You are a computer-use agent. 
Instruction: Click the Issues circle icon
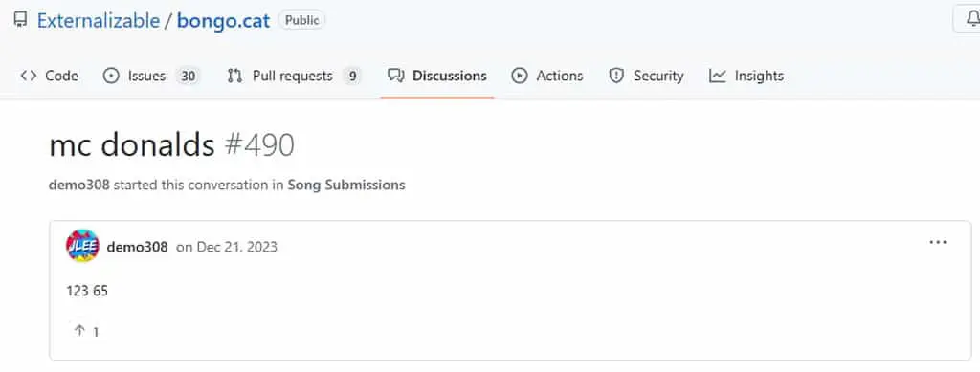[111, 77]
